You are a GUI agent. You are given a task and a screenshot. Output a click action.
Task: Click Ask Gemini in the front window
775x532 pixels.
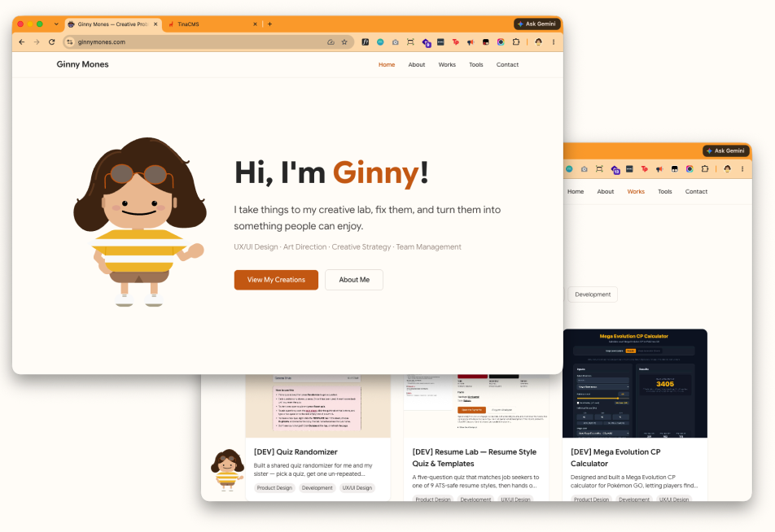(536, 24)
